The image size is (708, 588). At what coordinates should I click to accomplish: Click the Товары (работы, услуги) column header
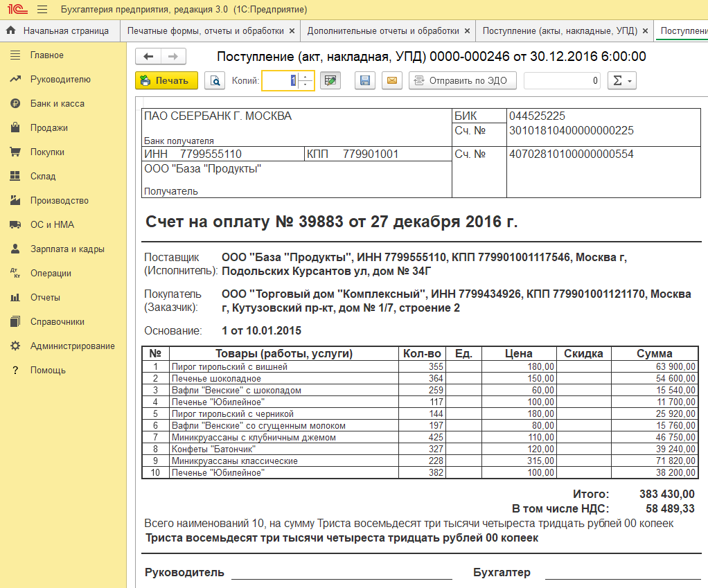(x=283, y=353)
